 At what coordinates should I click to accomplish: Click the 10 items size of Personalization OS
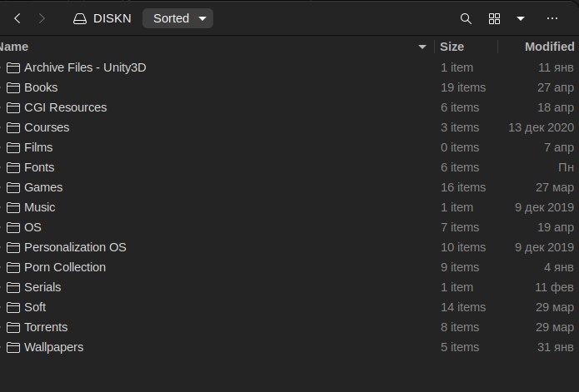pos(463,247)
